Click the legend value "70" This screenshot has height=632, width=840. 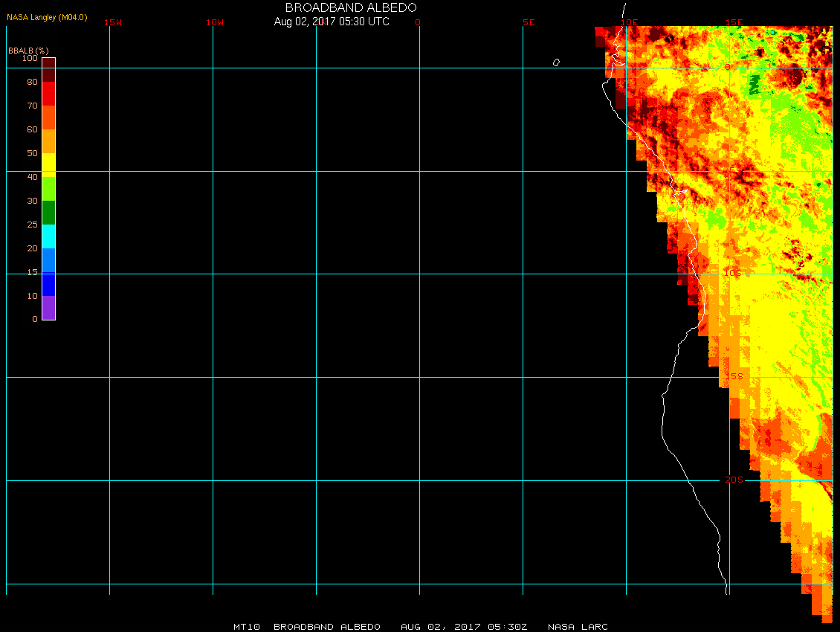pos(33,106)
